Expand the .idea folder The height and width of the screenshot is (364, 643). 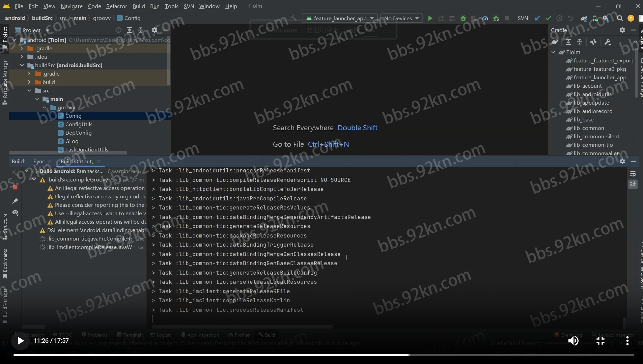22,57
